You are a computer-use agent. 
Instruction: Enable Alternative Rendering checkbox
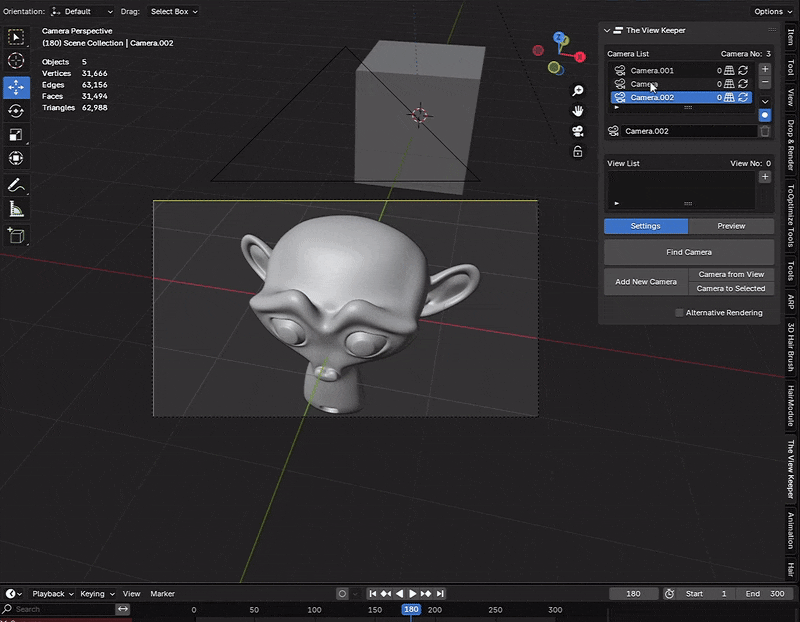pos(679,313)
